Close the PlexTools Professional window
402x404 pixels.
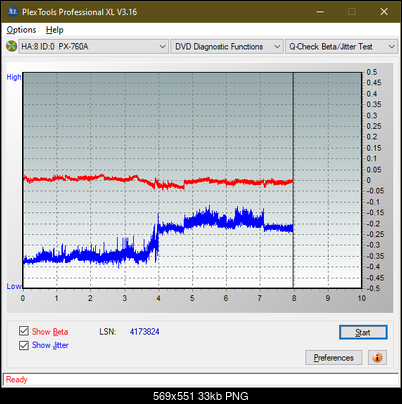click(x=384, y=12)
